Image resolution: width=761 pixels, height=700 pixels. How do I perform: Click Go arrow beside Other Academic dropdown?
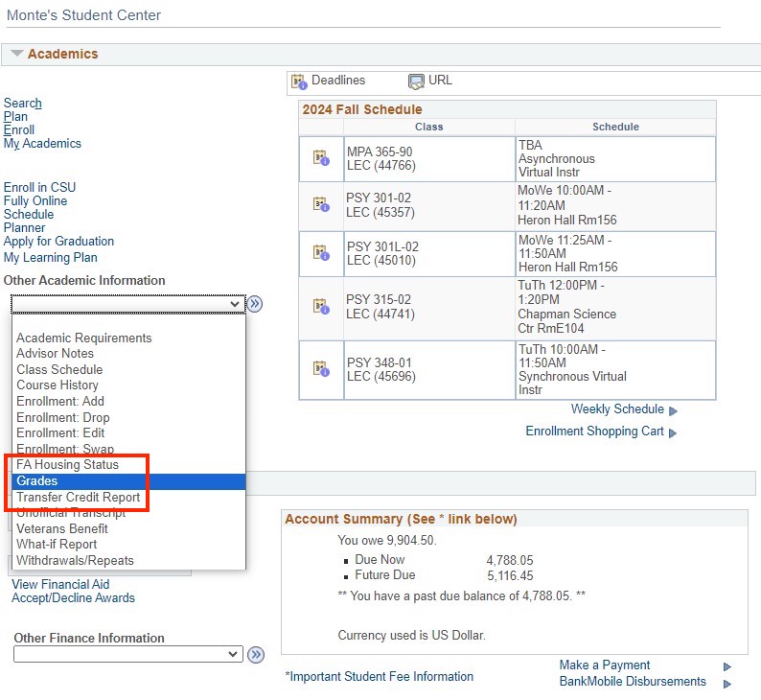(255, 304)
